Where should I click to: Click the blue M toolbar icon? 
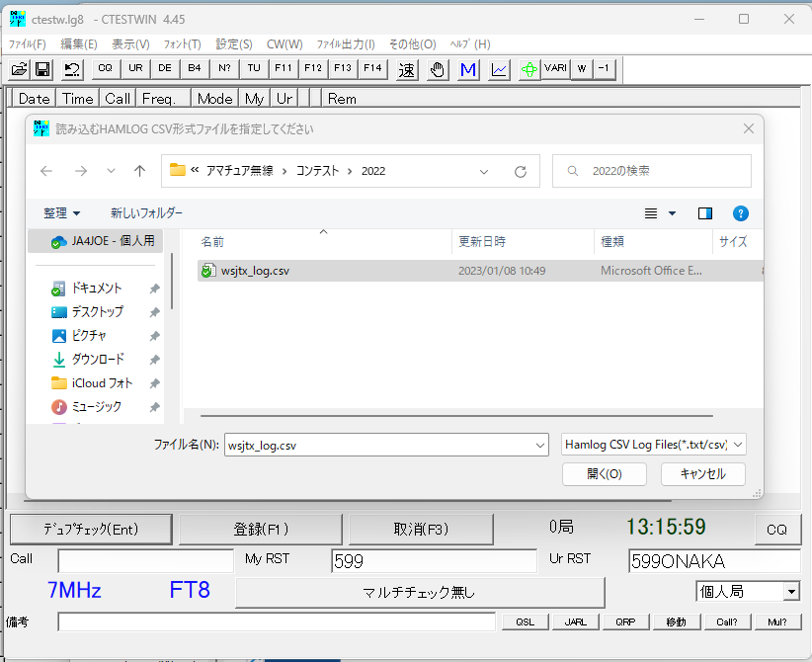click(x=468, y=69)
